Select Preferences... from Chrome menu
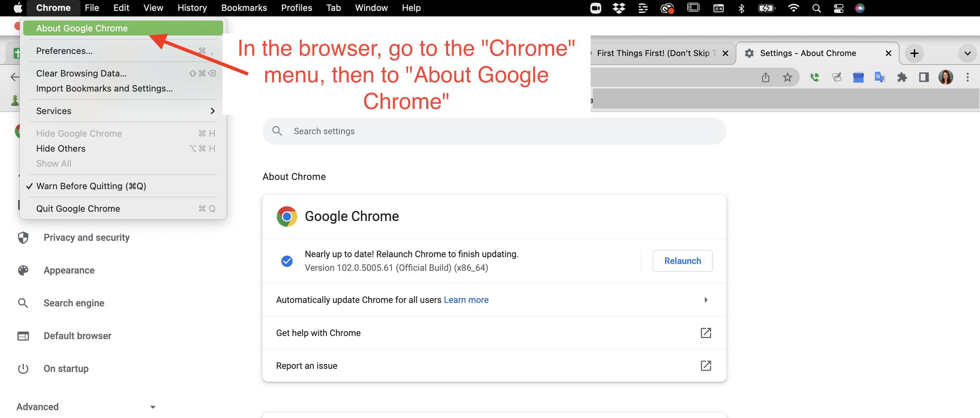980x418 pixels. 123,51
